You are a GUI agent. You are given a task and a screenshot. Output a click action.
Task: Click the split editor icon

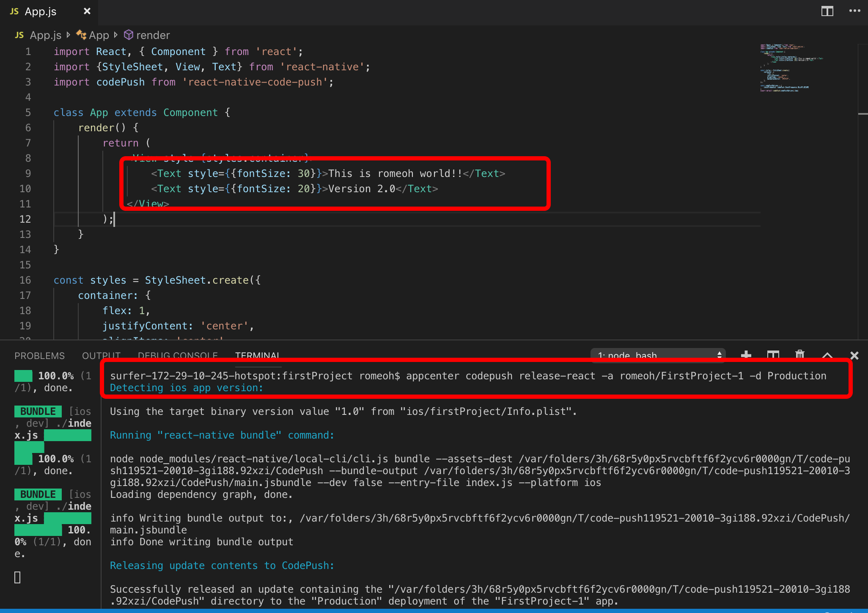point(827,11)
